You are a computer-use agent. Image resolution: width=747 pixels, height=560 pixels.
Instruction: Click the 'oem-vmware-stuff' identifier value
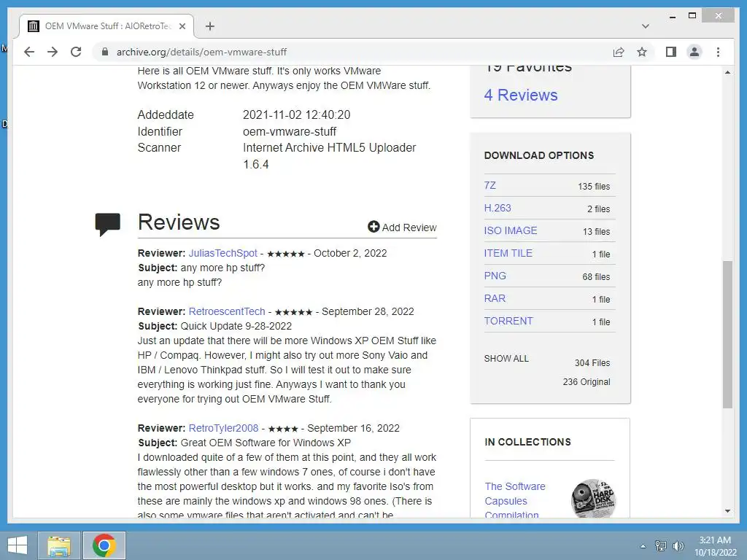coord(290,131)
